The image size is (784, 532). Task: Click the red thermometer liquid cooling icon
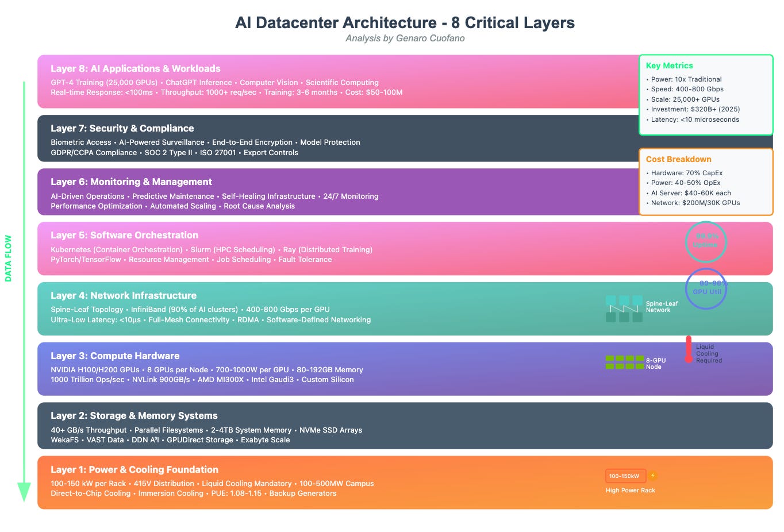[689, 349]
